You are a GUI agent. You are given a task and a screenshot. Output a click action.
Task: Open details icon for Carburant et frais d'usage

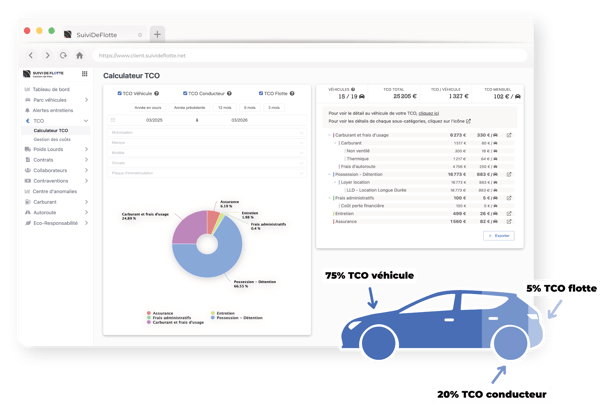pyautogui.click(x=509, y=135)
